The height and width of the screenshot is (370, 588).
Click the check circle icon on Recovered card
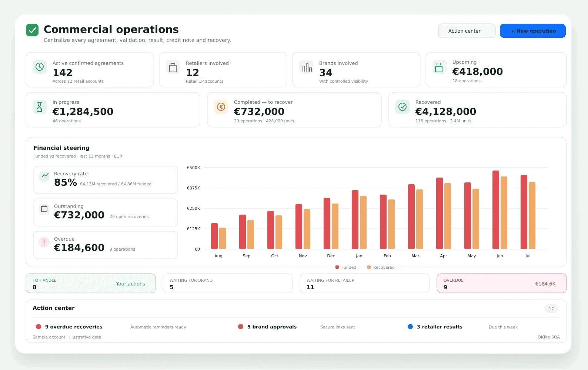[x=402, y=107]
